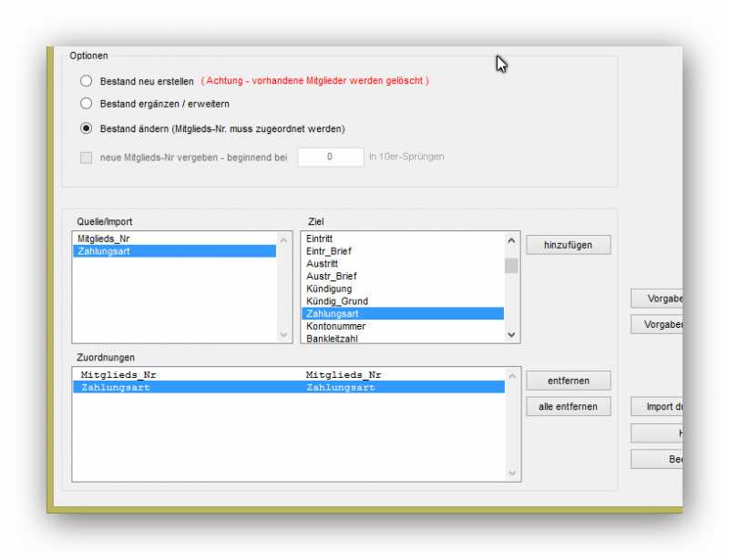Click scroll down arrow in Zuordnungen list

[x=512, y=473]
